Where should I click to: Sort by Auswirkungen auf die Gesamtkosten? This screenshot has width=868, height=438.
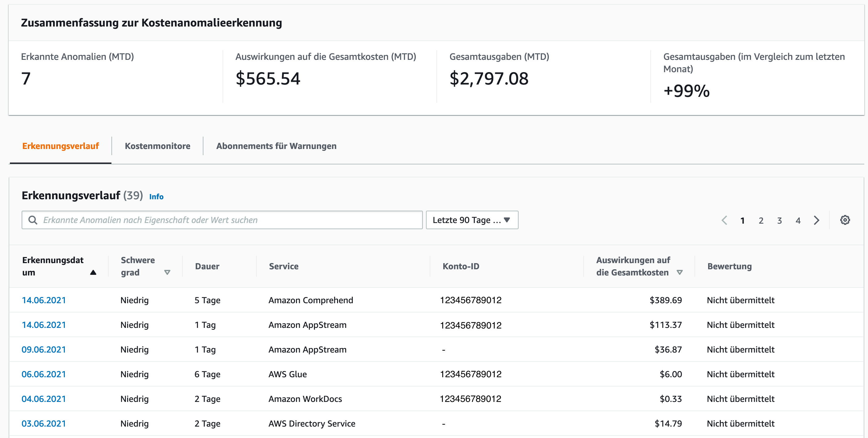click(679, 272)
